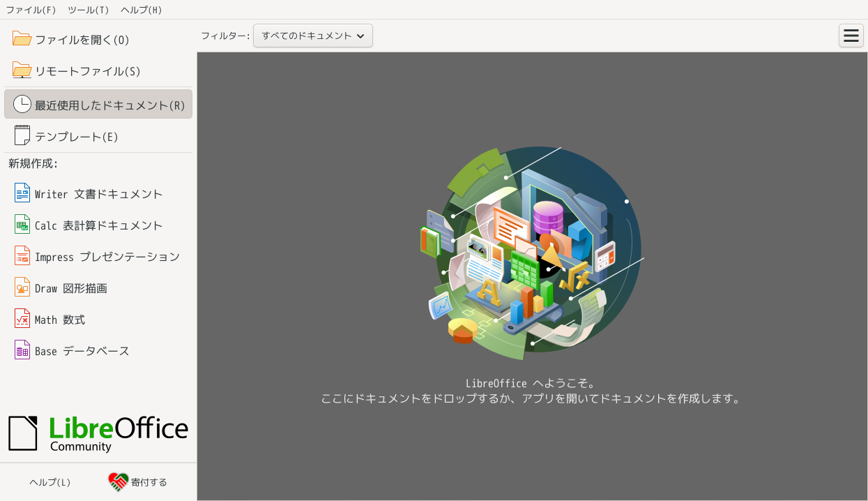Open the ツール(T) menu
The image size is (868, 501).
click(89, 10)
